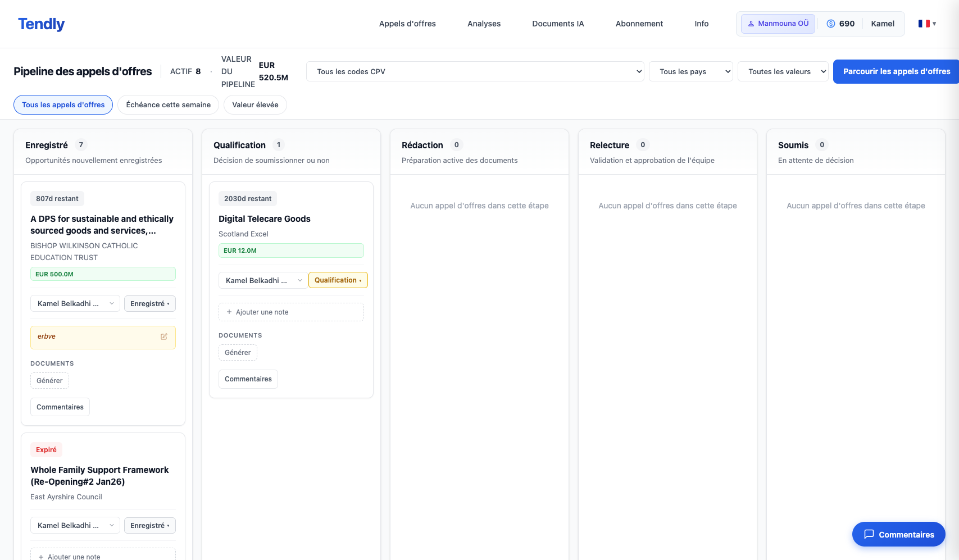This screenshot has width=959, height=560.
Task: Click the Manmouna OÜ organization badge
Action: tap(778, 24)
